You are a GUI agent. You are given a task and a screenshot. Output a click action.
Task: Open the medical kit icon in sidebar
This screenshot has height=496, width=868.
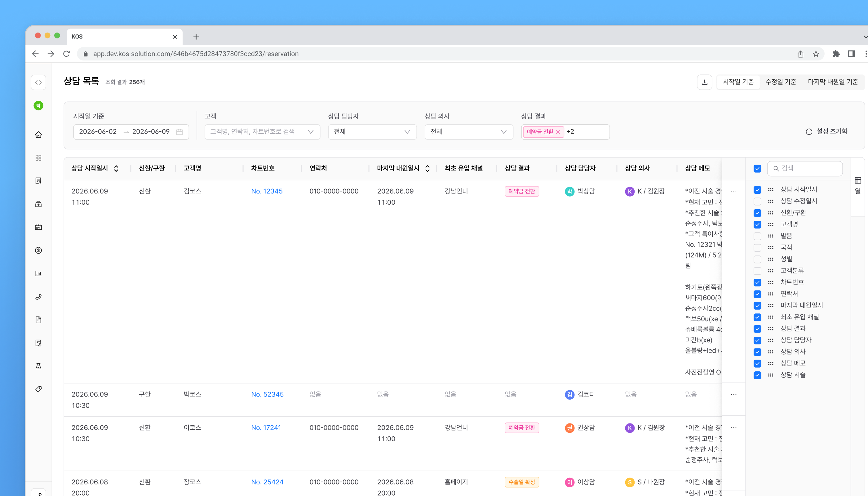point(38,204)
